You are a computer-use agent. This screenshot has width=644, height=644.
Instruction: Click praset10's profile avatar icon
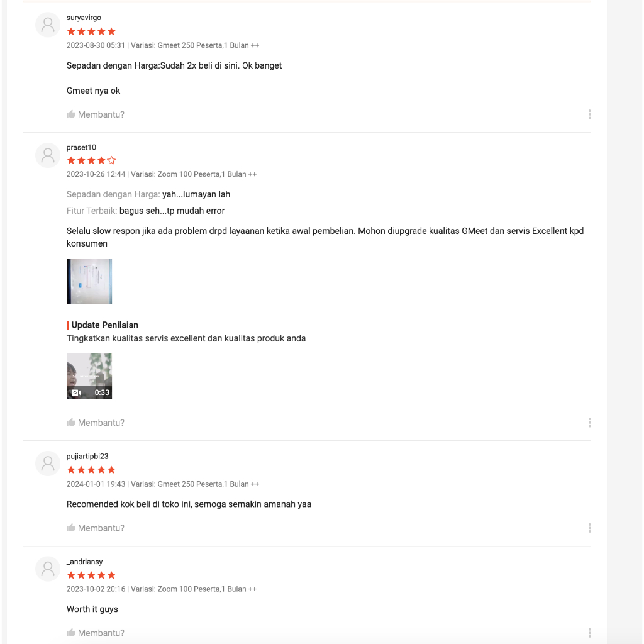pyautogui.click(x=48, y=155)
